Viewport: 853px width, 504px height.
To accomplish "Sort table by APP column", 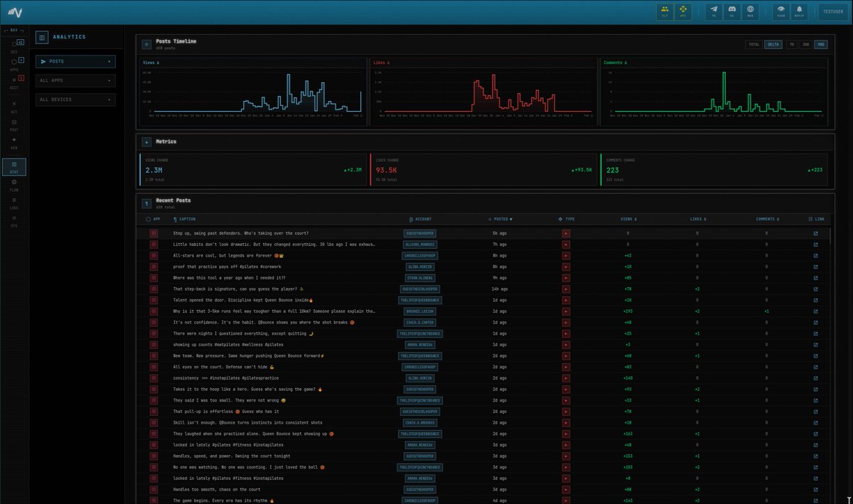I will pos(153,219).
